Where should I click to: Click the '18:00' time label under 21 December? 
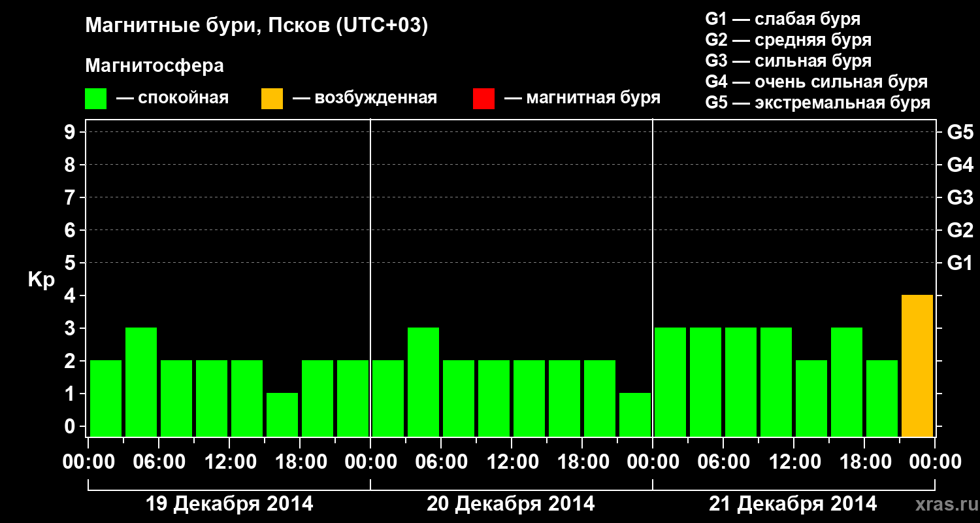(x=864, y=462)
